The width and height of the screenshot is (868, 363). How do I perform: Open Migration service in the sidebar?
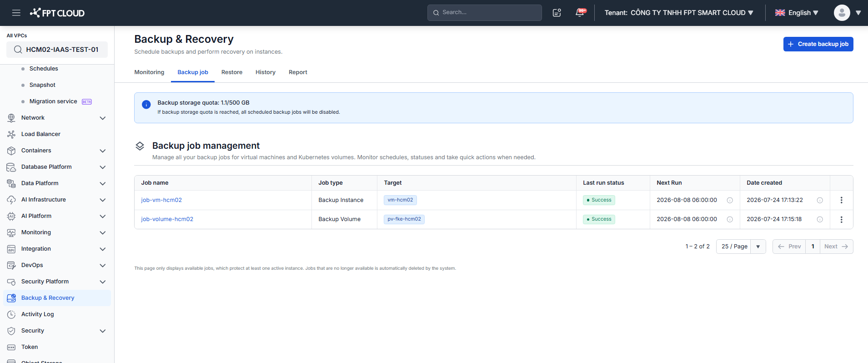53,101
